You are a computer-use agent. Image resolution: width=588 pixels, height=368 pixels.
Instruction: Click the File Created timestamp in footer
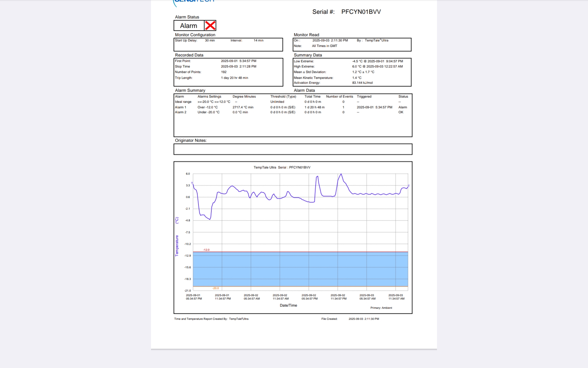[x=364, y=319]
